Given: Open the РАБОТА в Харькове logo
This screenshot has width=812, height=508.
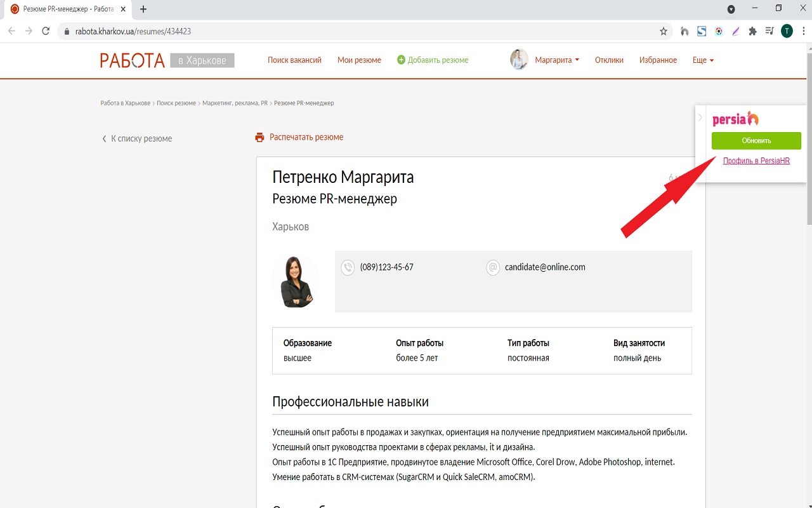Looking at the screenshot, I should tap(133, 60).
